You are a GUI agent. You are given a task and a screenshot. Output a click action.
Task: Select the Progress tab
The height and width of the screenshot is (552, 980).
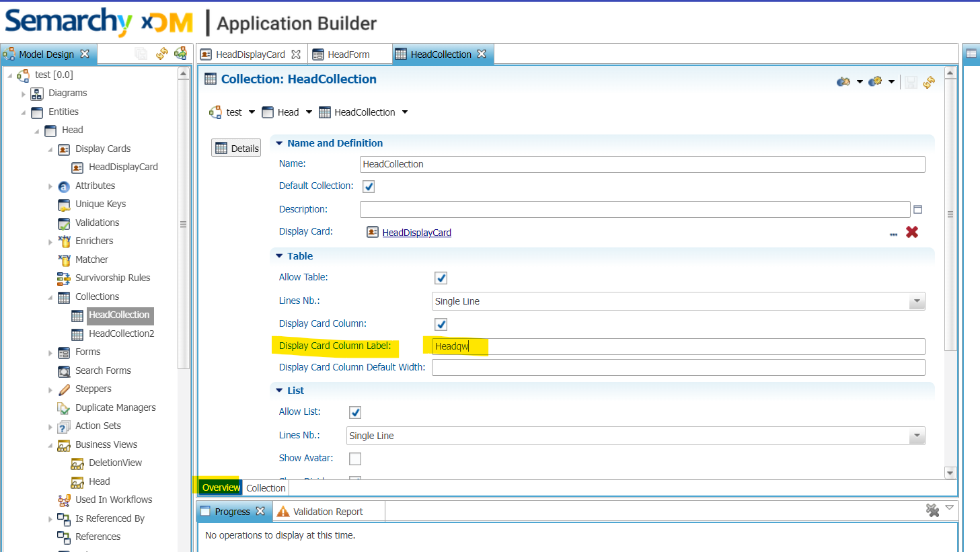(x=232, y=512)
